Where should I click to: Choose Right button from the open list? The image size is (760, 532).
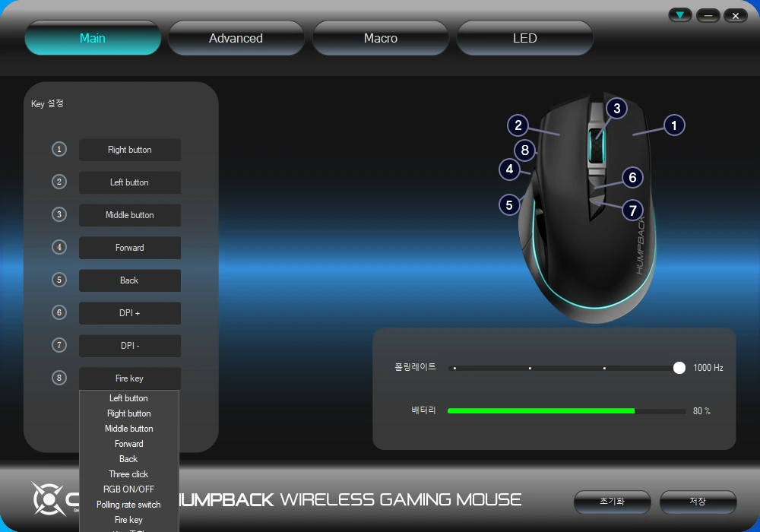click(x=129, y=413)
